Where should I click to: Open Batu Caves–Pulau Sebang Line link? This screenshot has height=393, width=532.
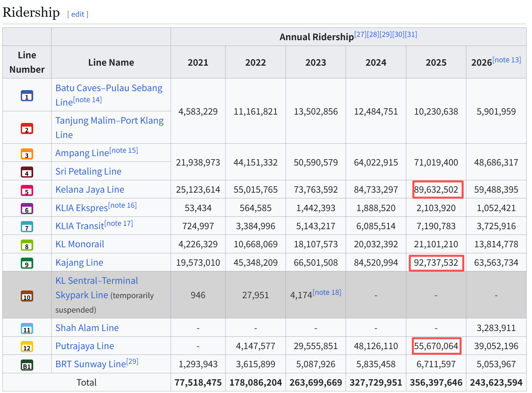click(x=109, y=95)
